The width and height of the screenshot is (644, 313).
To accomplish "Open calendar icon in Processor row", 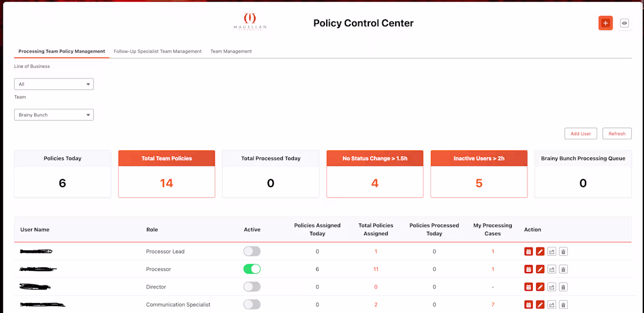I will point(529,269).
